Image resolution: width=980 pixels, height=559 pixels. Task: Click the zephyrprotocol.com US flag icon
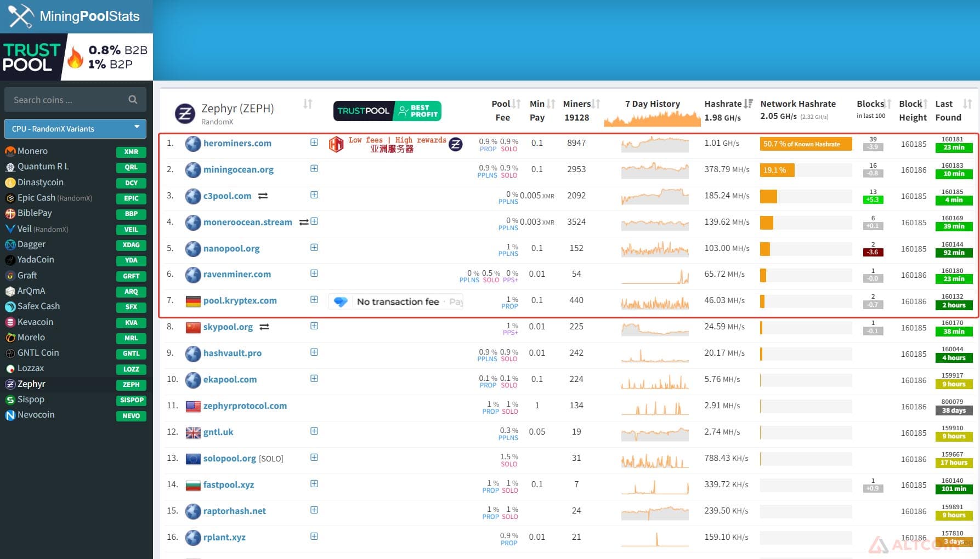tap(193, 406)
